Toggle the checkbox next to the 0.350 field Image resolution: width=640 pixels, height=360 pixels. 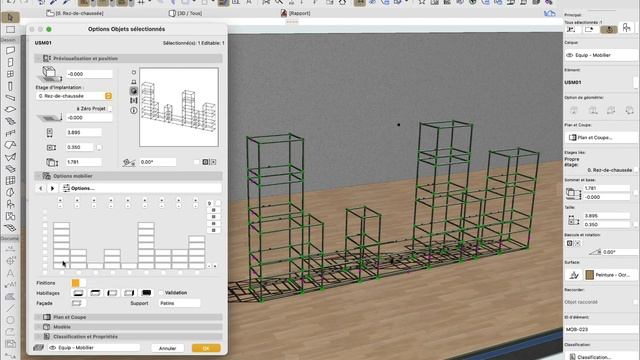tap(99, 147)
